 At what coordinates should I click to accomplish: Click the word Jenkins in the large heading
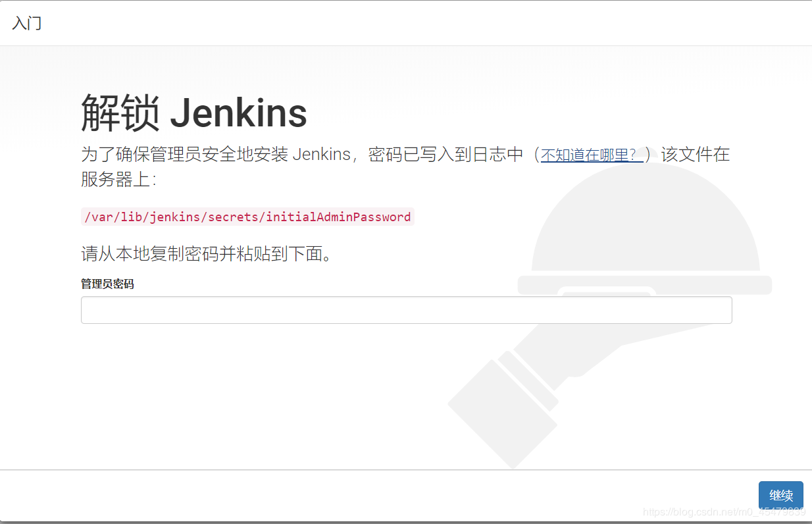pyautogui.click(x=239, y=113)
